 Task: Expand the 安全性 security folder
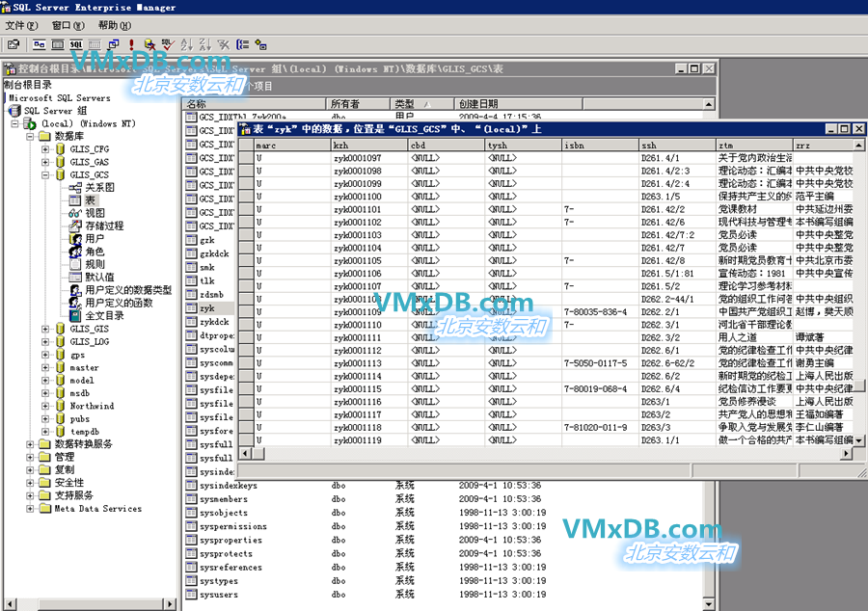30,483
